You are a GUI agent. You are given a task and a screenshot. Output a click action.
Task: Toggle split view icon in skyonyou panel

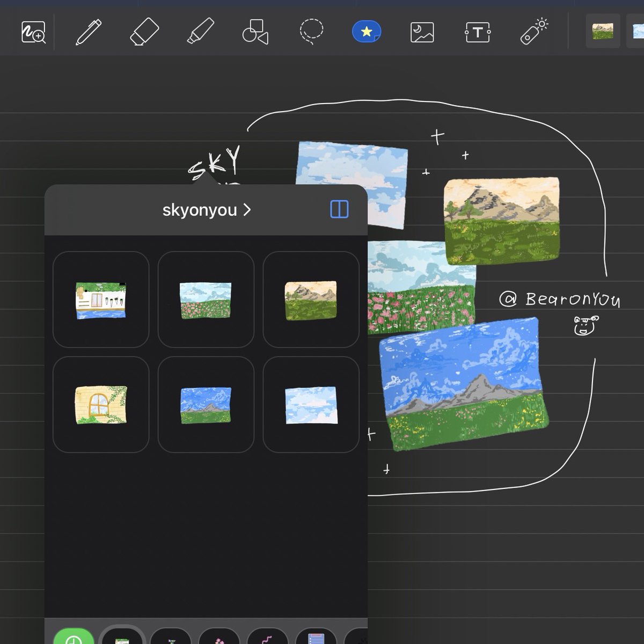pyautogui.click(x=339, y=209)
